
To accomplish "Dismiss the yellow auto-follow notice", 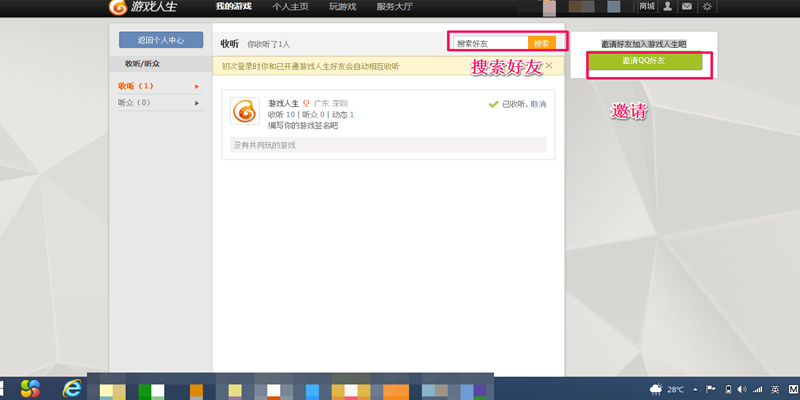I will point(548,65).
